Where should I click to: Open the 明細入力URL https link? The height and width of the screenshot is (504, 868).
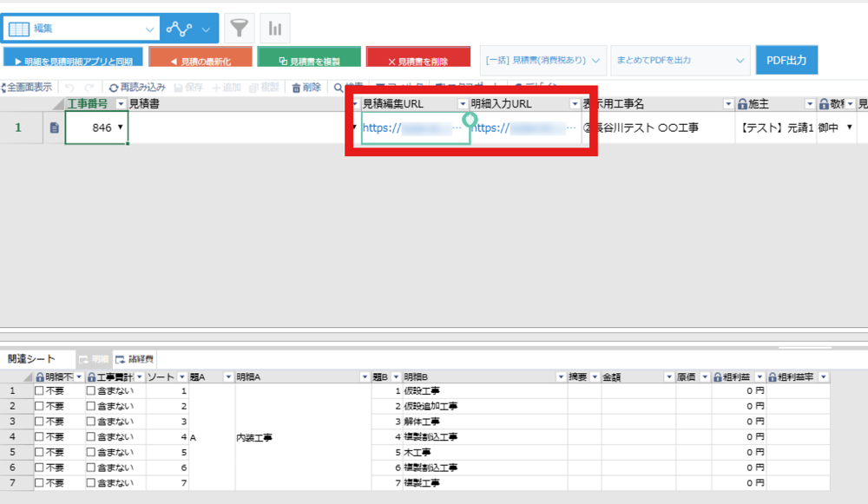click(523, 128)
